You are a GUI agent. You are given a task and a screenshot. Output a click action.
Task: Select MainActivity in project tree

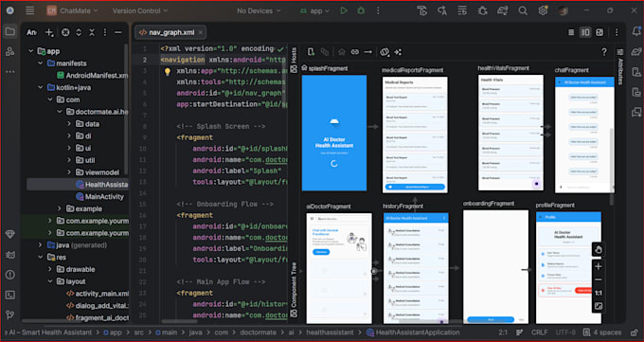click(x=99, y=196)
